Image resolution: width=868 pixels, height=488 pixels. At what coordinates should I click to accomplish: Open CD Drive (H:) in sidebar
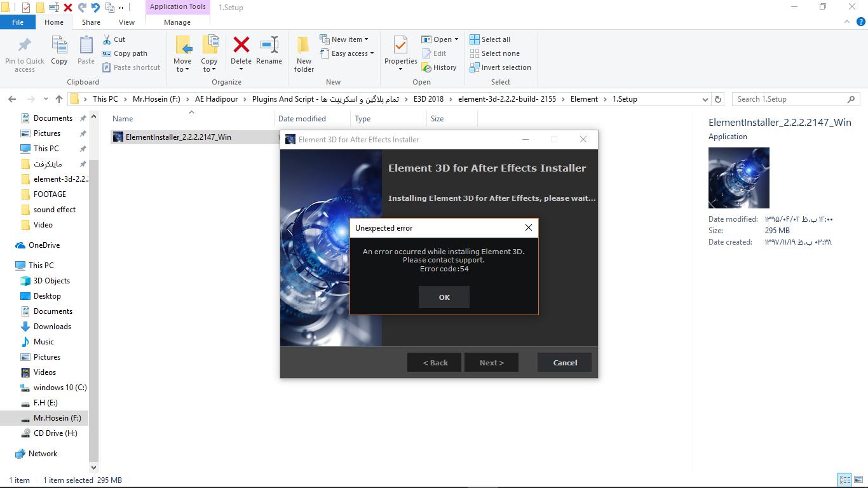pyautogui.click(x=57, y=433)
